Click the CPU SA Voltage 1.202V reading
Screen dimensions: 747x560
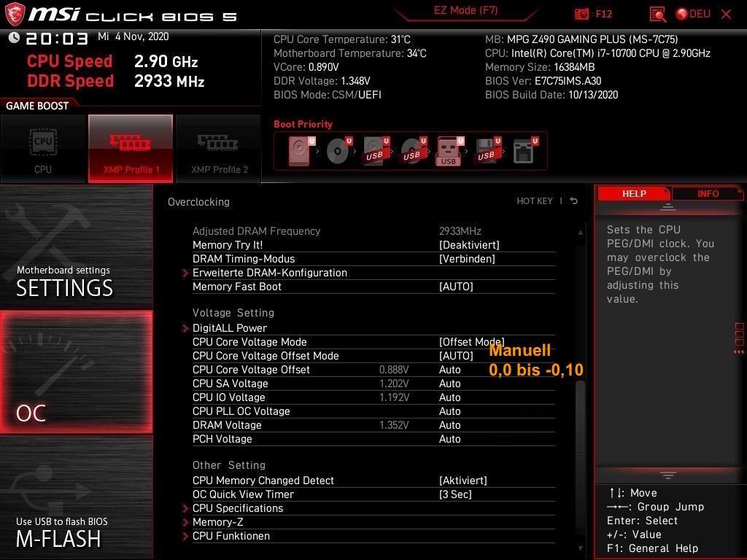tap(394, 384)
